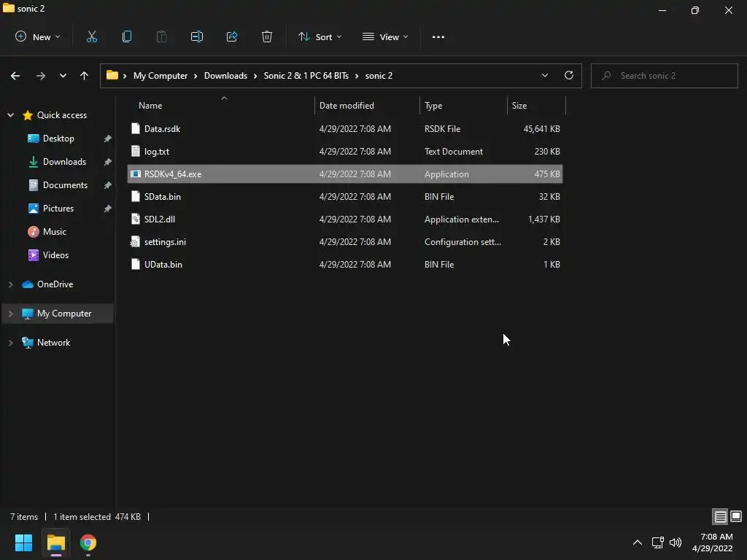Screen dimensions: 747x560
Task: Click sonic 2 breadcrumb segment
Action: click(379, 76)
